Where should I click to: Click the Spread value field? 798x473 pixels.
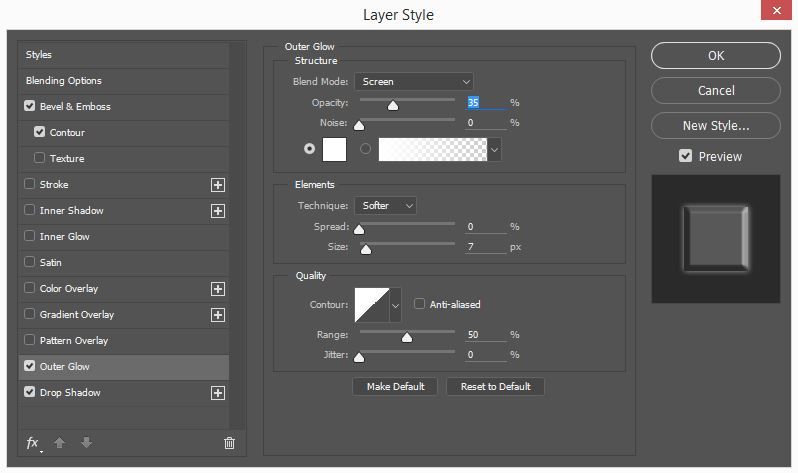coord(486,227)
